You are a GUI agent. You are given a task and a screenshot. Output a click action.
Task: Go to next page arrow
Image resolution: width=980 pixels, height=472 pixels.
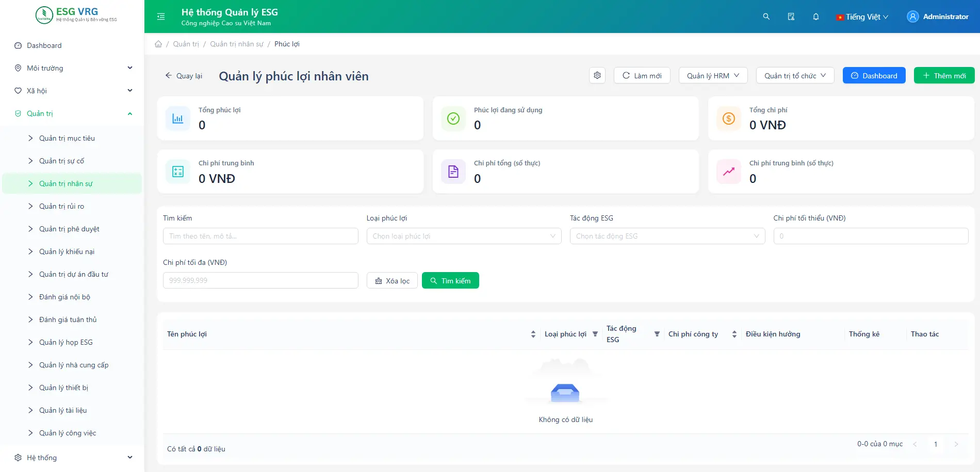tap(956, 444)
